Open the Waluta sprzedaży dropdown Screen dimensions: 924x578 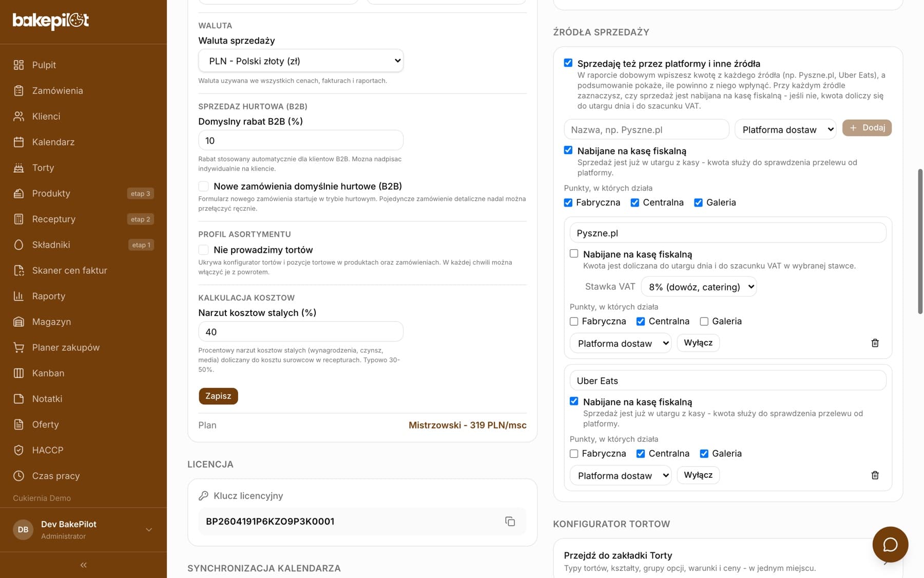coord(301,61)
